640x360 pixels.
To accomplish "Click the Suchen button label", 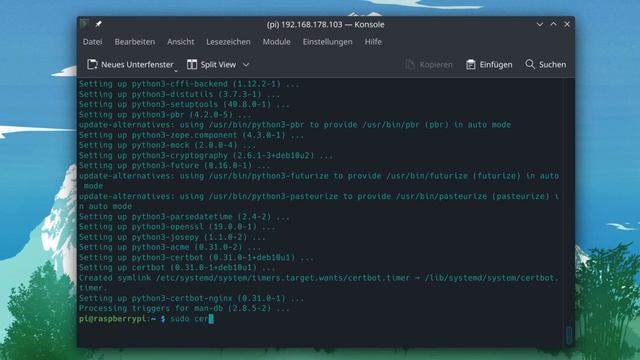I will coord(552,64).
